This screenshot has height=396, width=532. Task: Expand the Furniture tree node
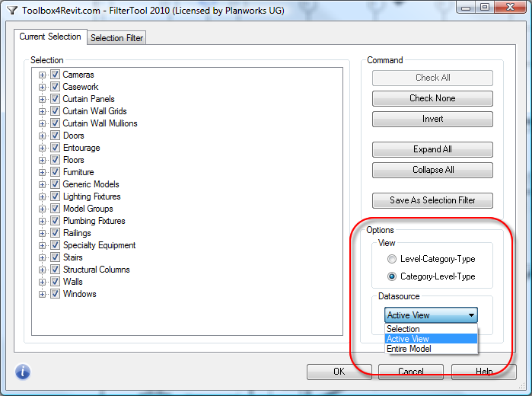point(43,172)
